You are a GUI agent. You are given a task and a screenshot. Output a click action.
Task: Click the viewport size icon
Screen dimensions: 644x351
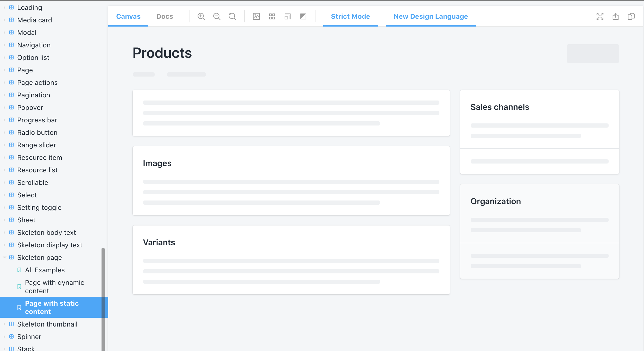click(x=288, y=16)
